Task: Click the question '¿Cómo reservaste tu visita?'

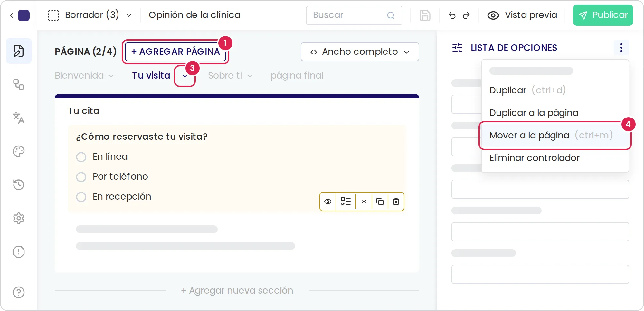Action: click(142, 137)
